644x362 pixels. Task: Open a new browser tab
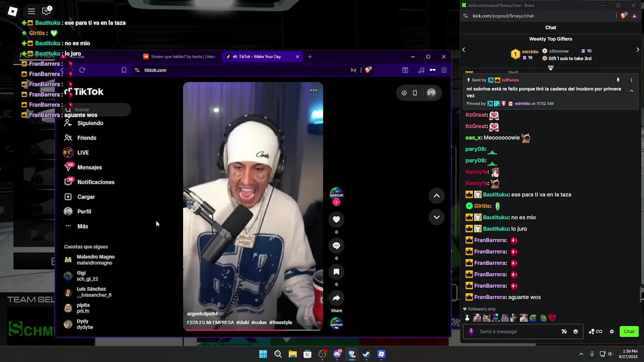coord(309,56)
